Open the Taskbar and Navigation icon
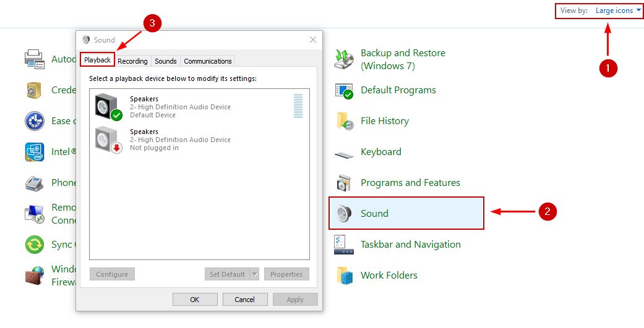This screenshot has width=644, height=328. coord(344,245)
